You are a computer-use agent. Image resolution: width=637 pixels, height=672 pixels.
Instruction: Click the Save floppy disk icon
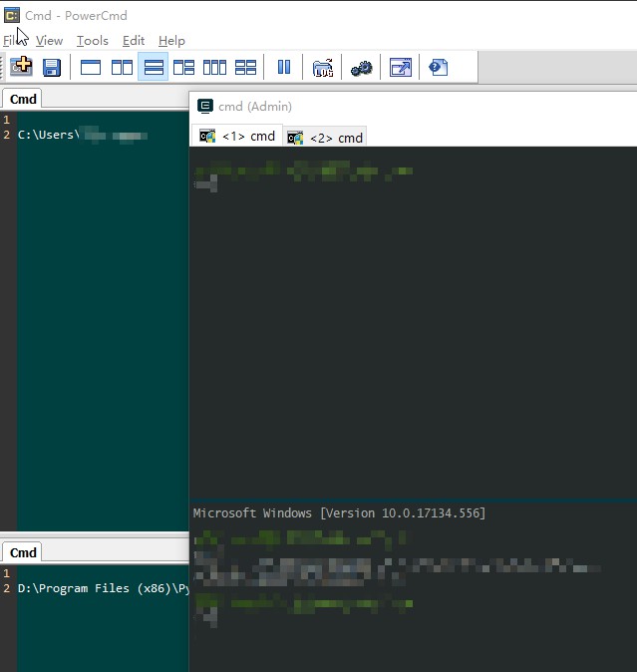click(51, 67)
